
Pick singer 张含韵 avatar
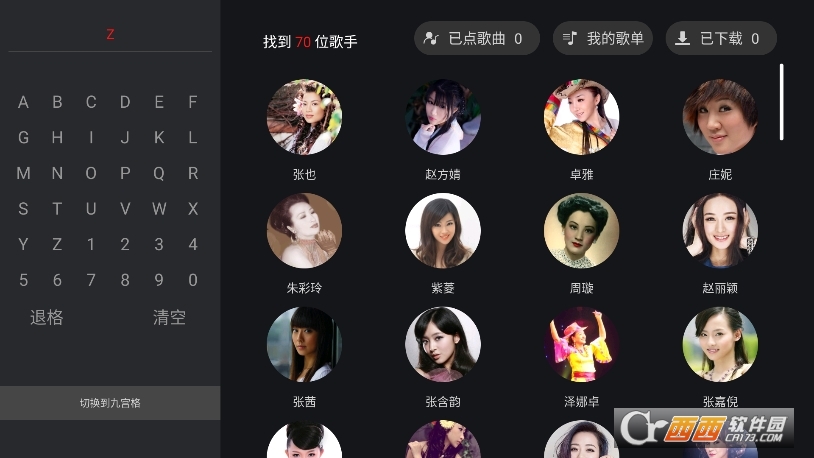click(443, 344)
